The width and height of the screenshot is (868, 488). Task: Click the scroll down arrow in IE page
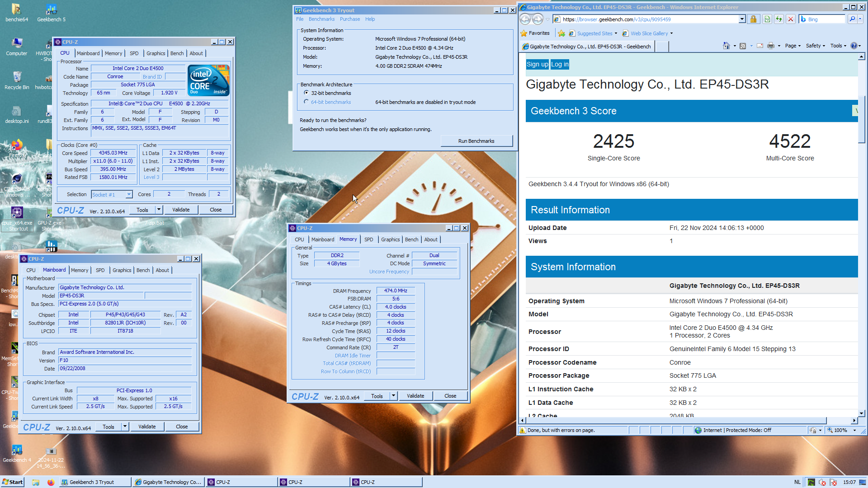862,413
